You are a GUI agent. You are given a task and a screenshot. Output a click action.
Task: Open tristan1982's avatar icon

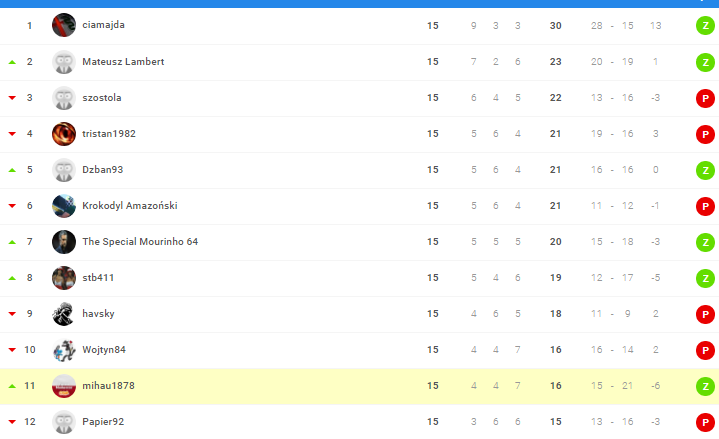(64, 133)
